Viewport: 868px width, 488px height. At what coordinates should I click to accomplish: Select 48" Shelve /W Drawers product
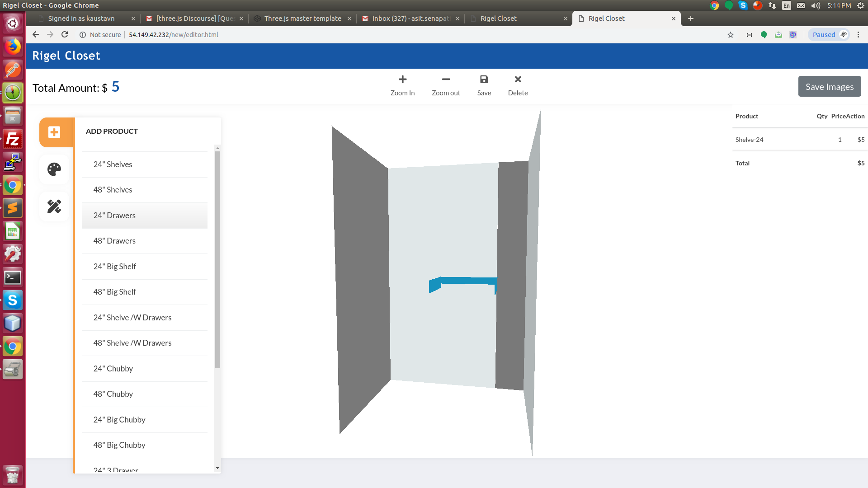[145, 343]
